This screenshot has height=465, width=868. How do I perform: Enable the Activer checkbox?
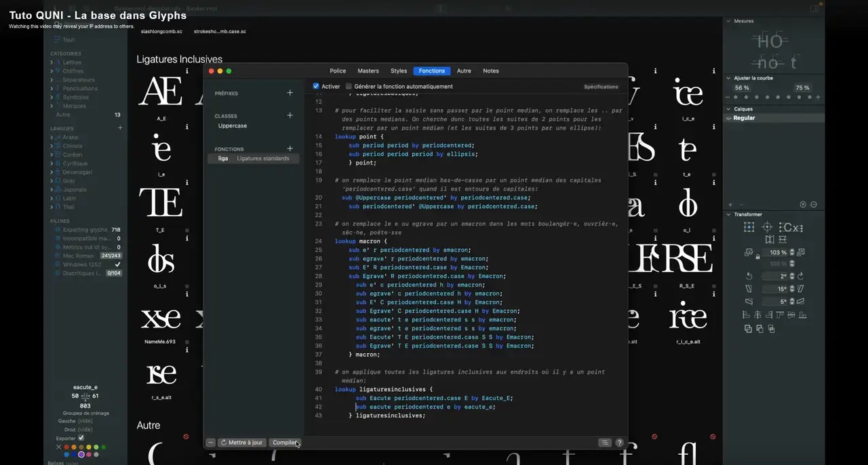pyautogui.click(x=316, y=86)
